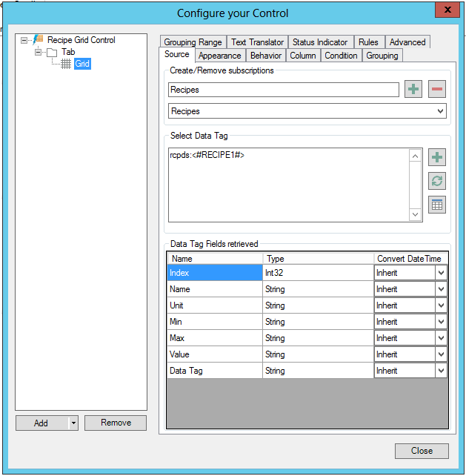
Task: Click the data tag scrollbar down arrow
Action: [416, 214]
